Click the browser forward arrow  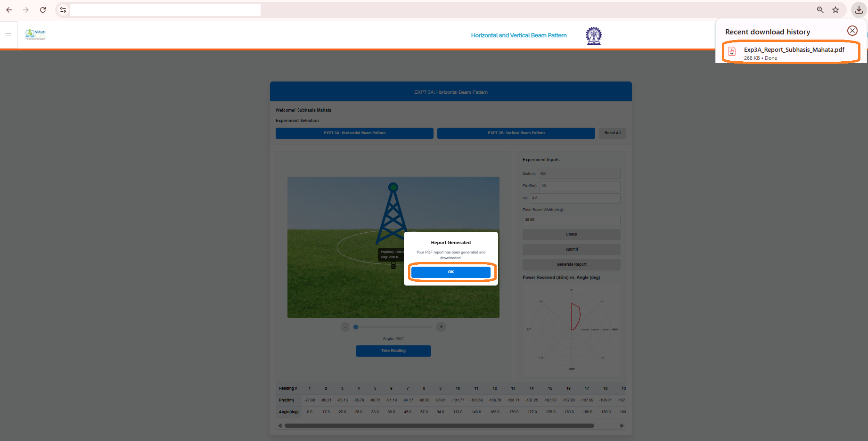tap(26, 10)
